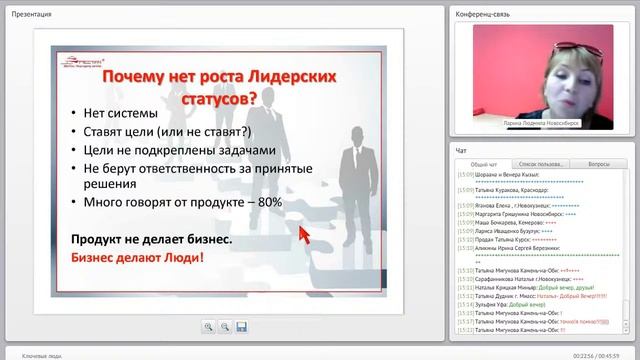
Task: Click the bullet 'Нет системы' on the slide
Action: click(120, 113)
